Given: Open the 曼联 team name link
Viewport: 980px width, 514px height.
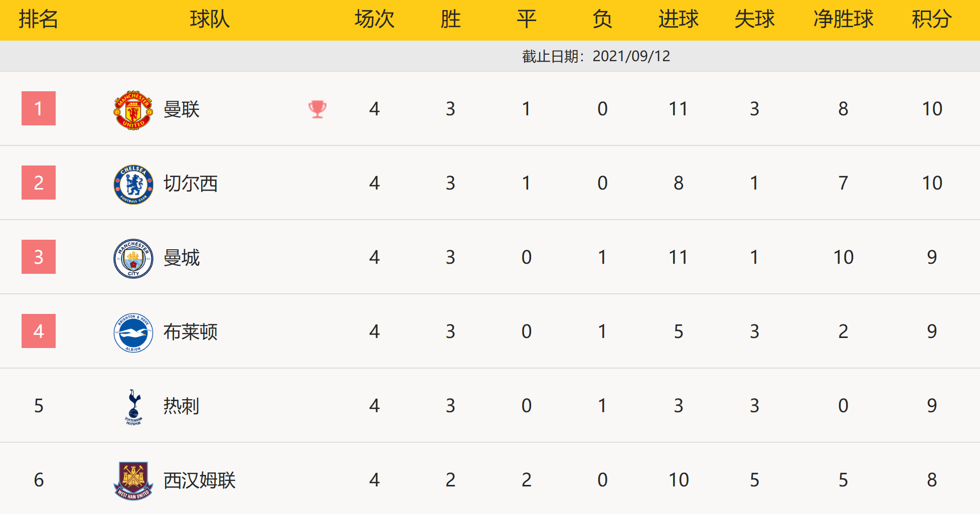Looking at the screenshot, I should coord(182,109).
